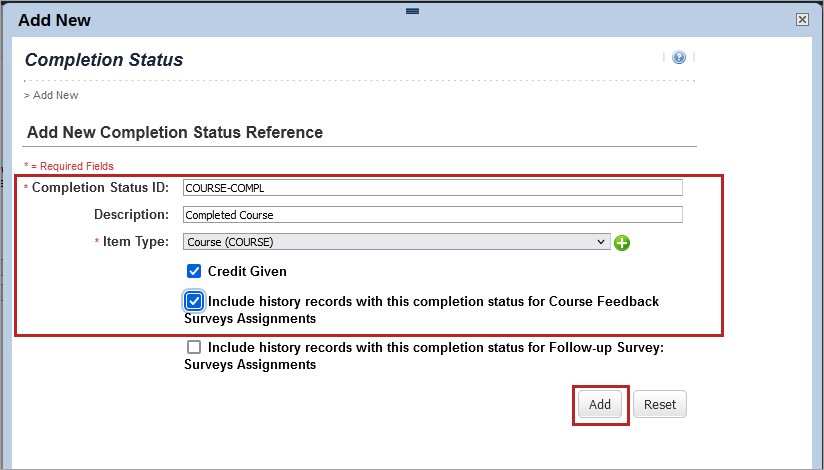Enable the Follow-up Survey history records checkbox
The width and height of the screenshot is (824, 470).
pos(194,348)
